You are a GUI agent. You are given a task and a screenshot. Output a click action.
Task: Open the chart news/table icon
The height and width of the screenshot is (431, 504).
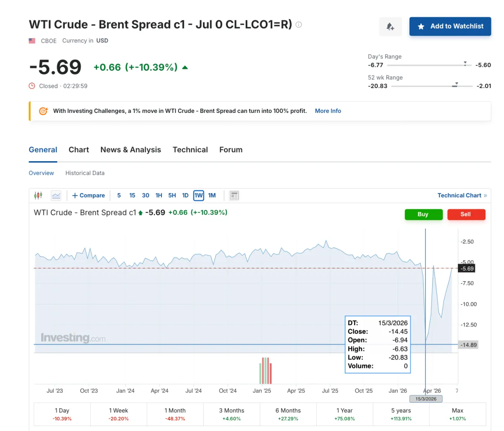click(x=234, y=195)
